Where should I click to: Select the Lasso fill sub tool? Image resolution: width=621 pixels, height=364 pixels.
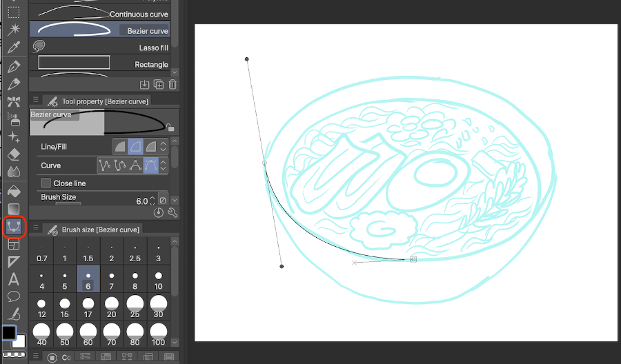coord(100,47)
